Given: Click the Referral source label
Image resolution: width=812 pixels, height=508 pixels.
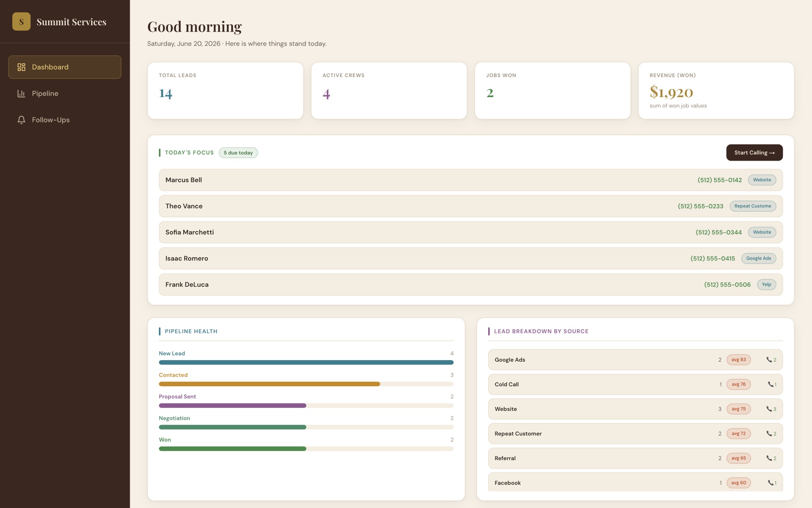Looking at the screenshot, I should 505,458.
